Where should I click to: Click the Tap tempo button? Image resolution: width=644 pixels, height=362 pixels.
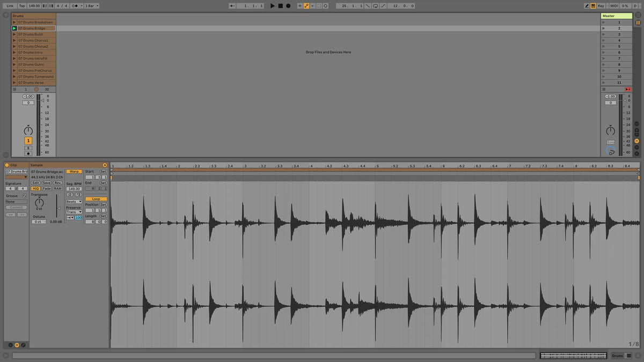(x=22, y=6)
